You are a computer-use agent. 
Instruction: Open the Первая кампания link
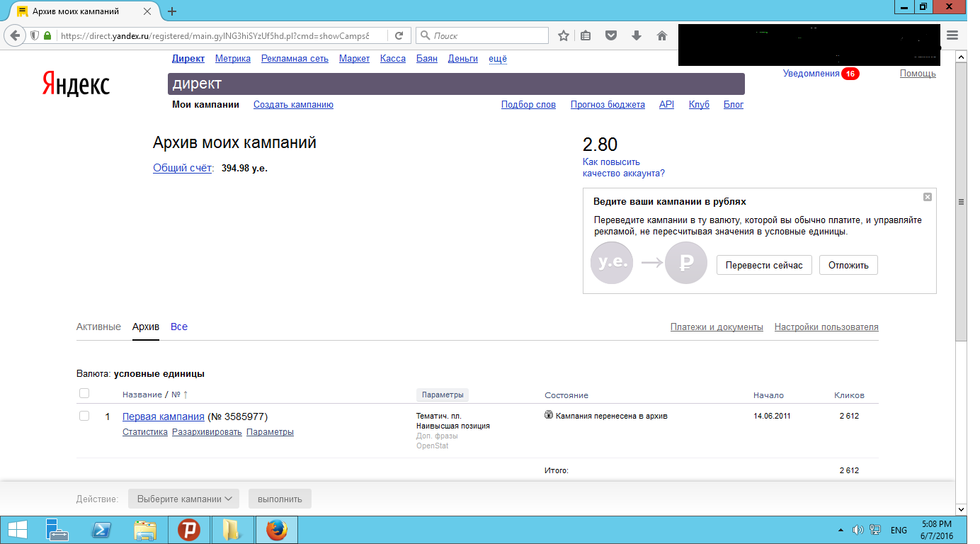164,416
